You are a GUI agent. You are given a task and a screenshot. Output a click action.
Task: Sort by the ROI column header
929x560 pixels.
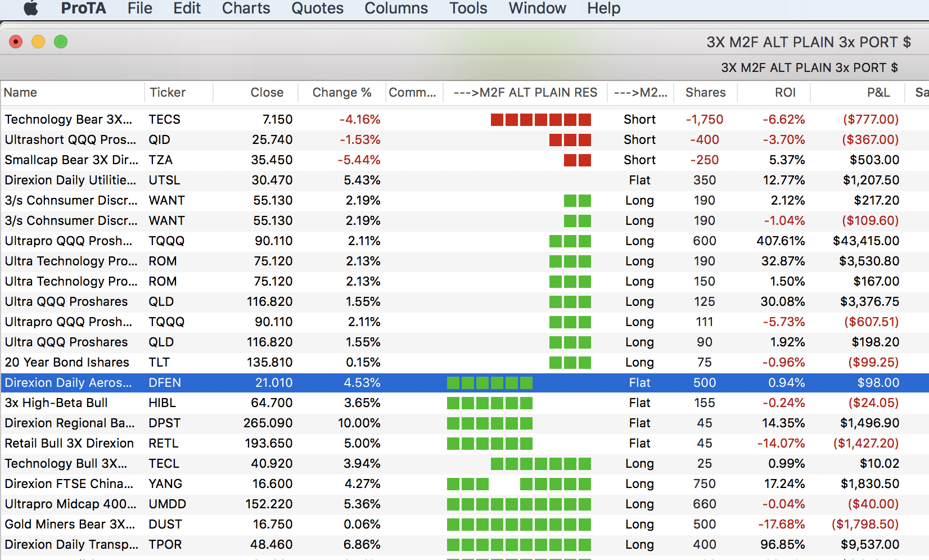pos(774,93)
